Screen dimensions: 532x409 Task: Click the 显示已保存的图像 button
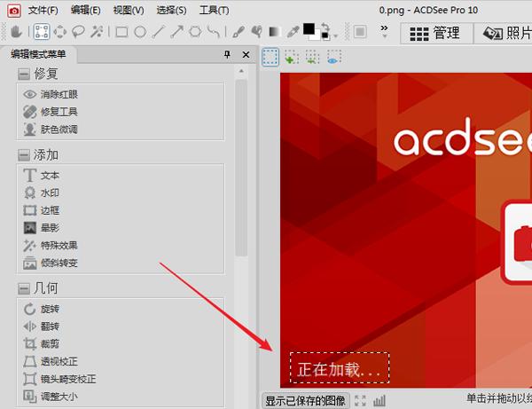tap(306, 401)
